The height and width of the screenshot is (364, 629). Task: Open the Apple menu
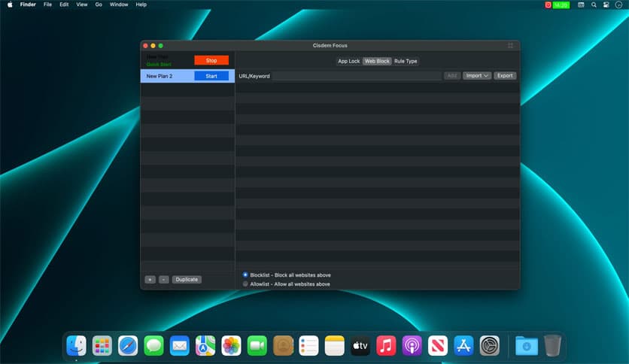pos(10,5)
